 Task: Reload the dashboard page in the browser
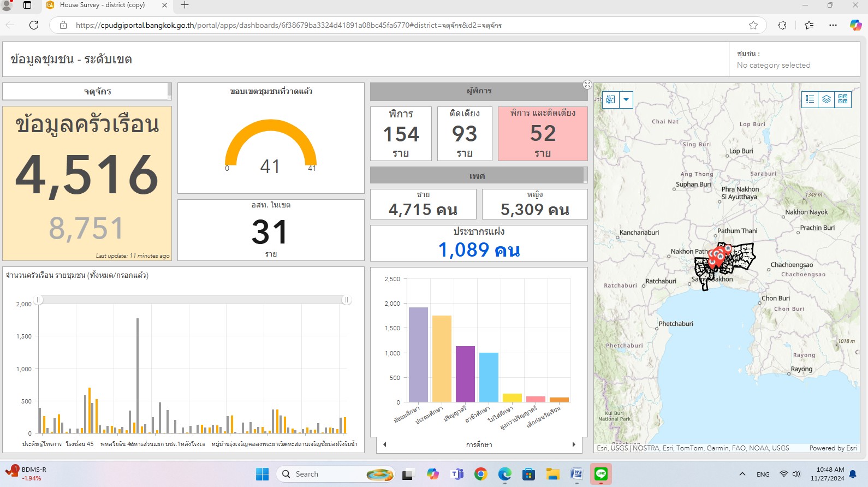[x=34, y=25]
